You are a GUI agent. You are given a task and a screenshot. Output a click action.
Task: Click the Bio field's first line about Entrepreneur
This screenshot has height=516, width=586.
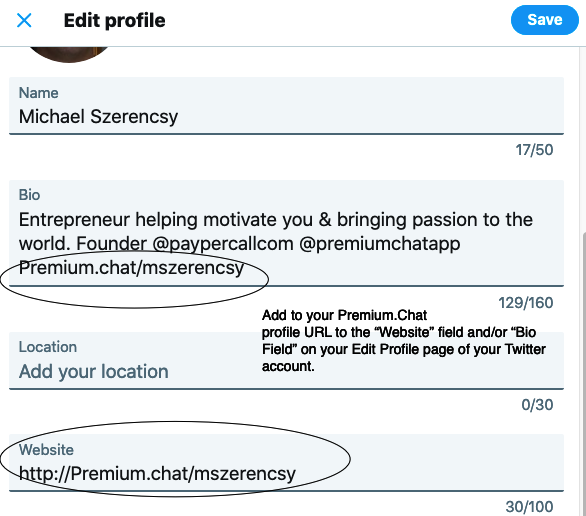[276, 220]
